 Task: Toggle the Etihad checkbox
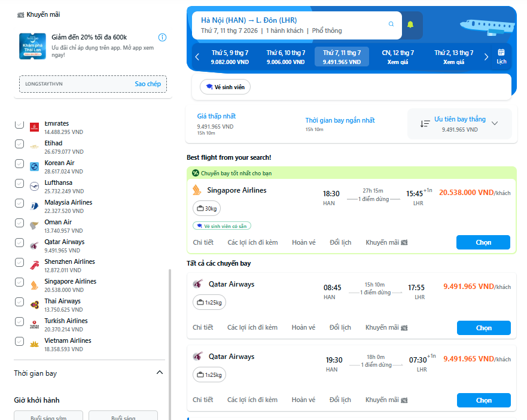pos(20,144)
